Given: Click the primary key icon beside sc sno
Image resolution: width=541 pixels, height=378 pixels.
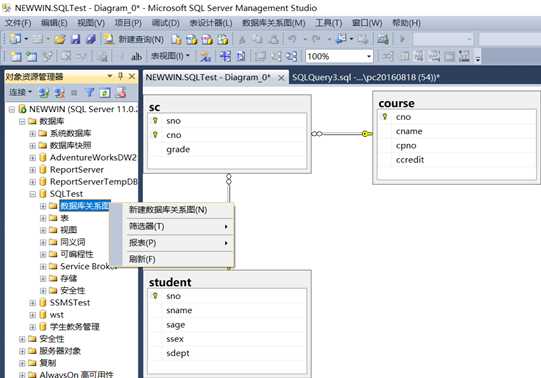Looking at the screenshot, I should click(155, 121).
